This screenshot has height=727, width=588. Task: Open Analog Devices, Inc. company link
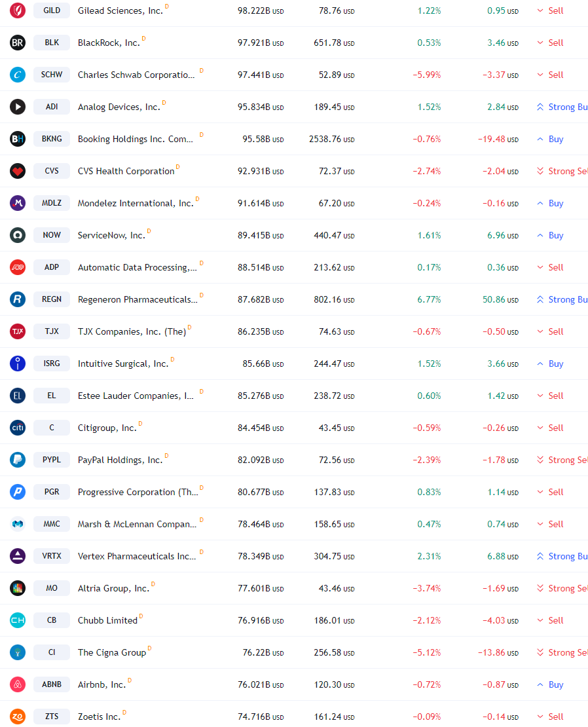(119, 107)
